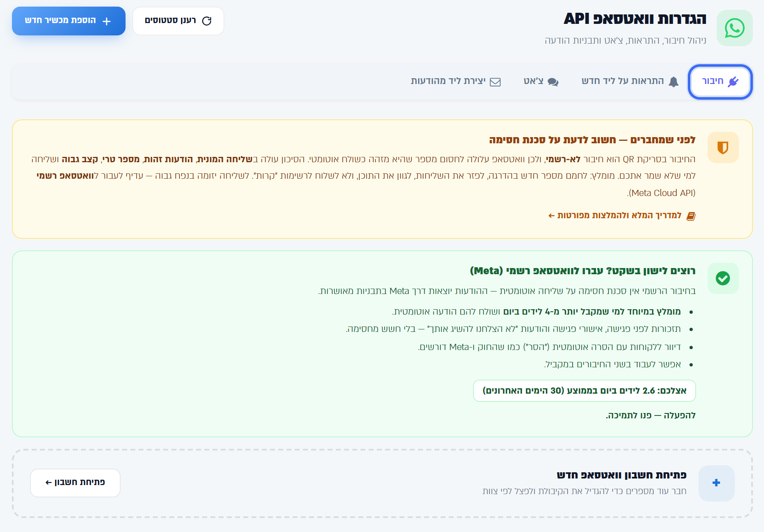The width and height of the screenshot is (764, 532).
Task: Select the יצירת ליד מהודעות tab
Action: pyautogui.click(x=456, y=82)
